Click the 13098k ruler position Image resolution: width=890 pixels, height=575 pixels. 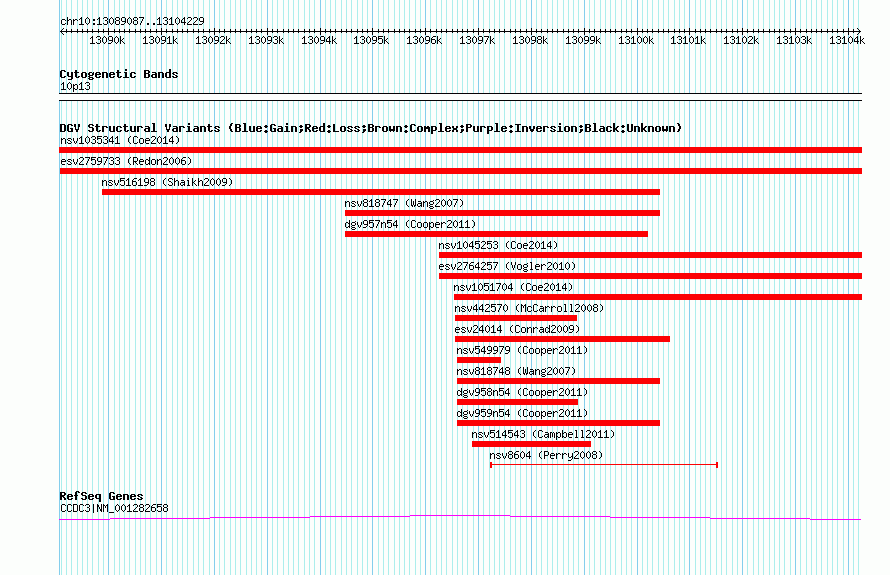coord(530,40)
